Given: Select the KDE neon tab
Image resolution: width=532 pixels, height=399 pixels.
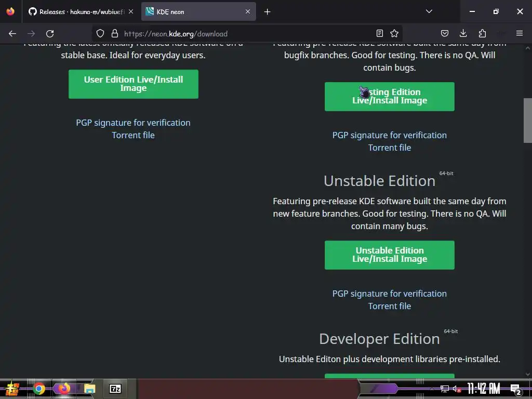Looking at the screenshot, I should tap(198, 12).
